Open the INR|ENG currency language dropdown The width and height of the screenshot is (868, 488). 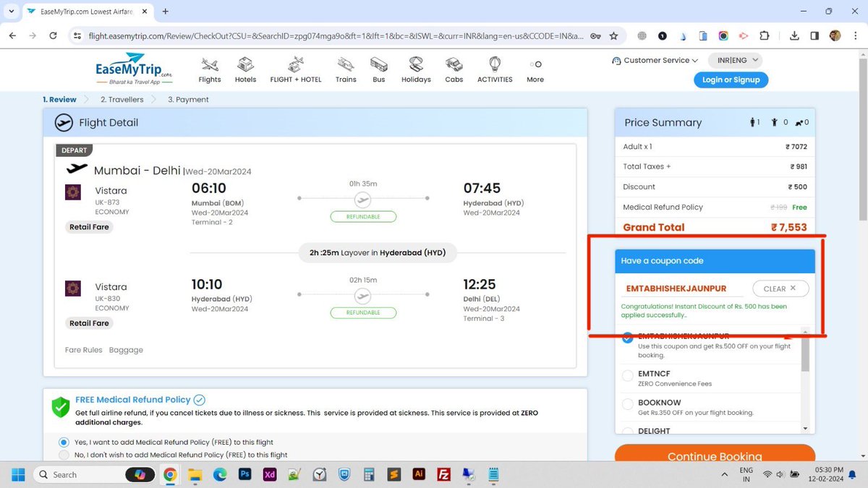click(x=735, y=61)
